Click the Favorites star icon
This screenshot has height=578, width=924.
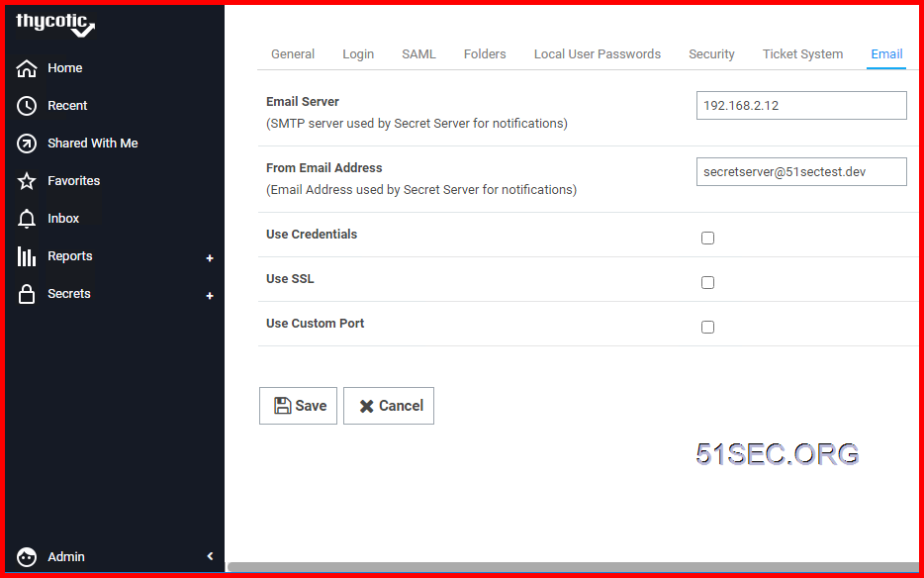27,181
